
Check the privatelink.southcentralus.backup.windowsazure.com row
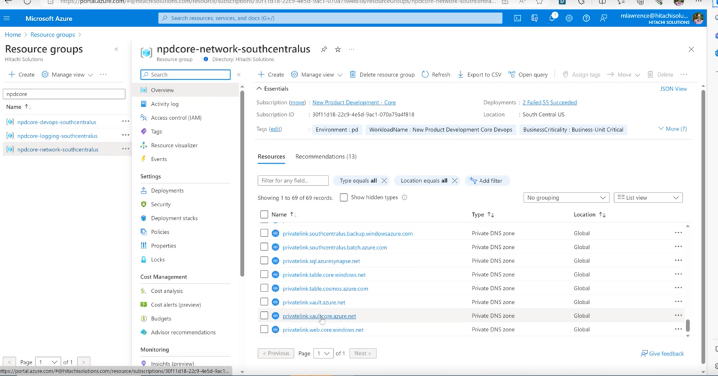(x=264, y=233)
